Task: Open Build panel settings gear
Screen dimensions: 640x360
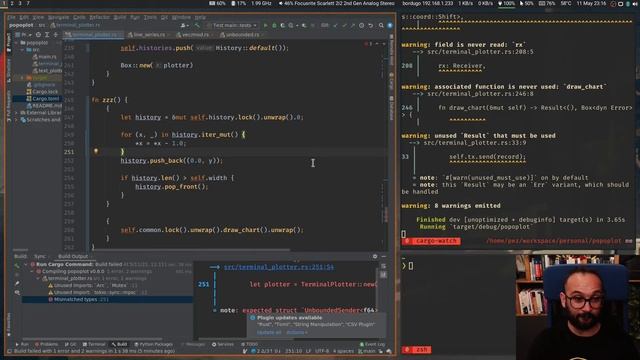Action: click(375, 256)
